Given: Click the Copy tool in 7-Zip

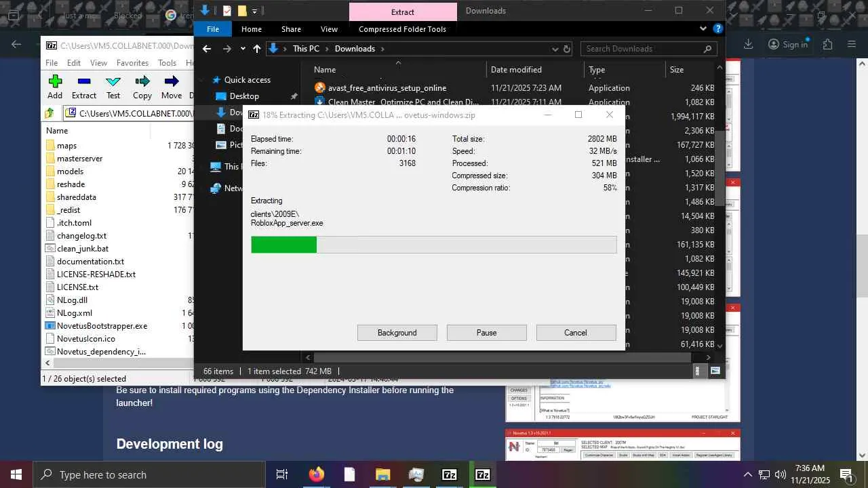Looking at the screenshot, I should click(x=142, y=87).
